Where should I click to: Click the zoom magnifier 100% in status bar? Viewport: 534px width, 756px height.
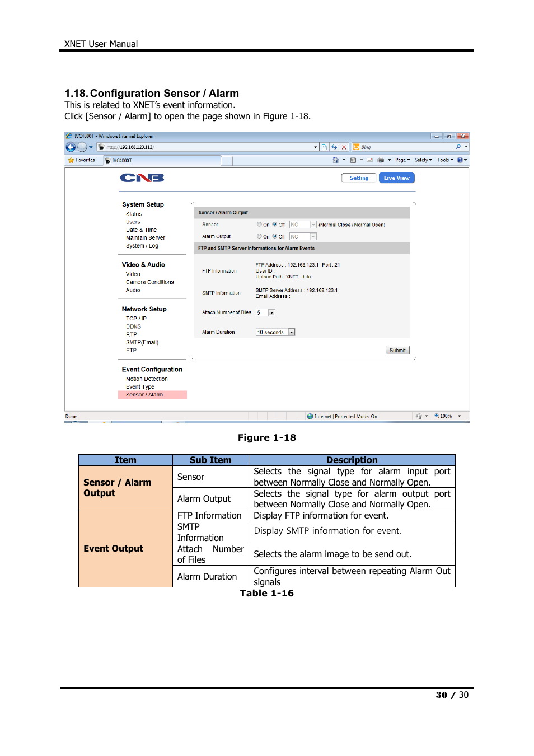[443, 416]
